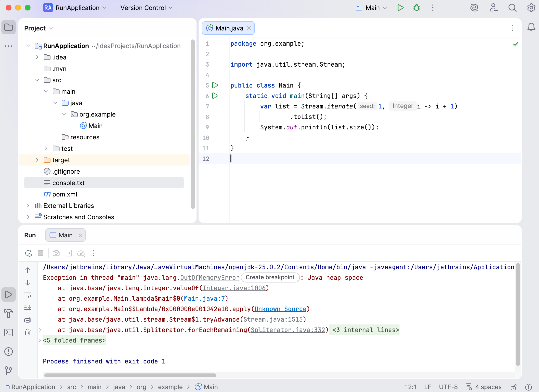The height and width of the screenshot is (392, 539).
Task: Follow the Main.java:7 stack trace link
Action: point(204,299)
